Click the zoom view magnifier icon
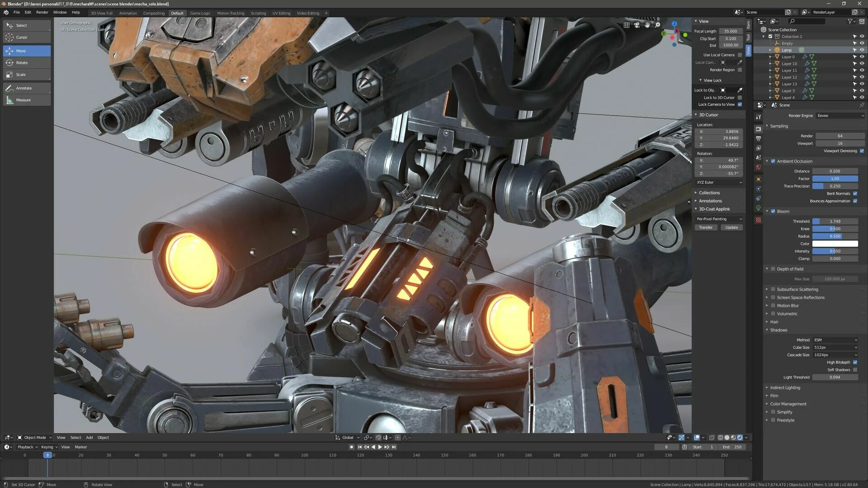868x488 pixels. click(658, 25)
